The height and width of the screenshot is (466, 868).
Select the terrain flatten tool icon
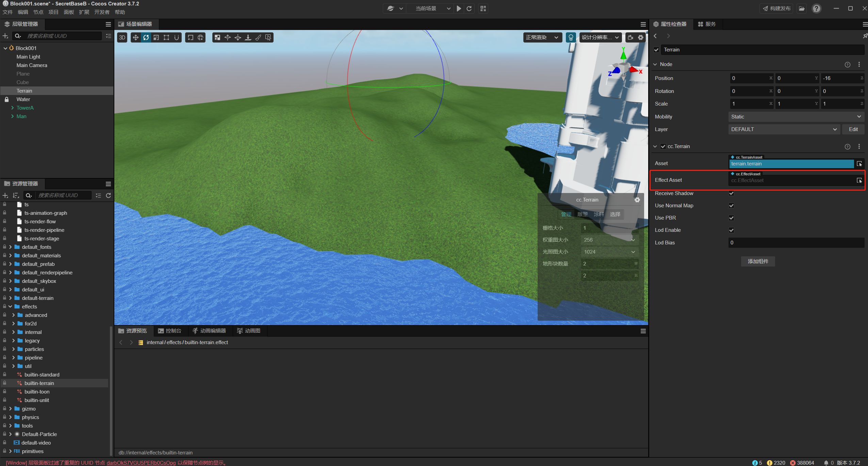click(248, 37)
